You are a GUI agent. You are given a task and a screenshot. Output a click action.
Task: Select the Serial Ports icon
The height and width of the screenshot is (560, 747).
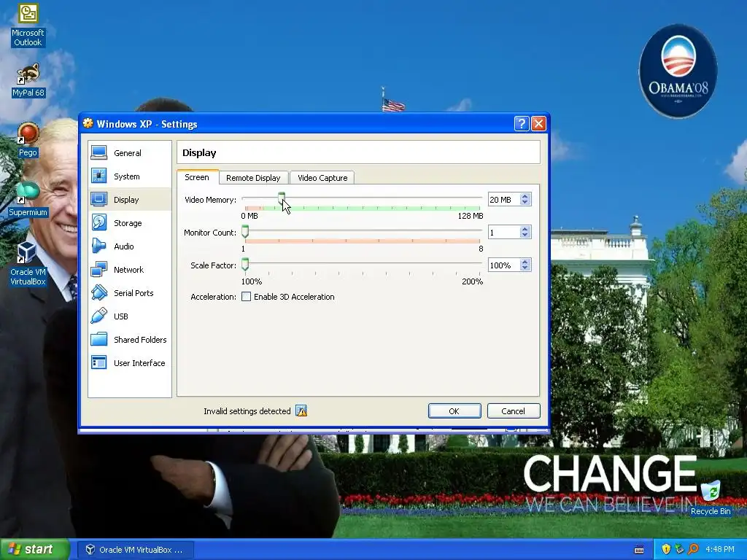[x=98, y=292]
